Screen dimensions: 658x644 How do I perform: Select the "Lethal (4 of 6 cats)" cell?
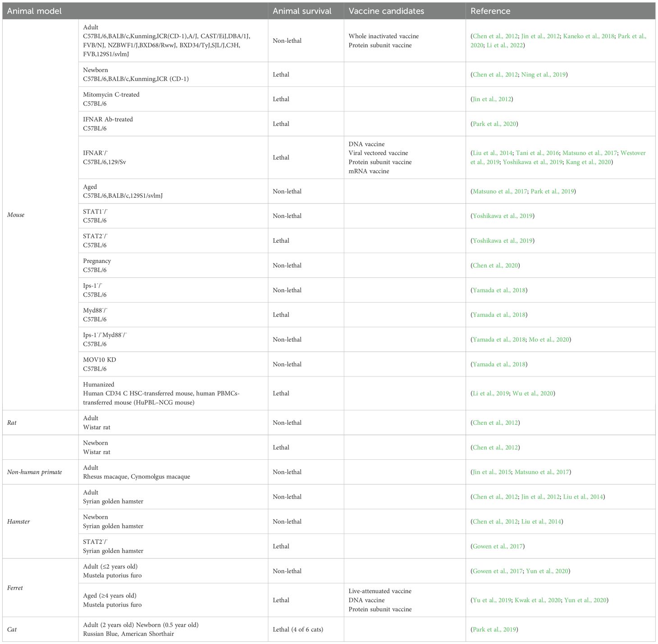(298, 629)
